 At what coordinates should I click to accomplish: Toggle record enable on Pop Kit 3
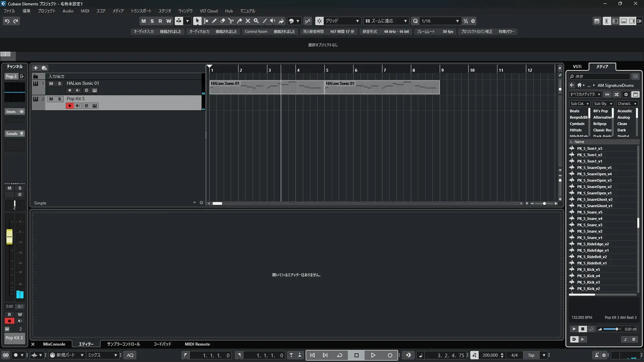click(69, 106)
